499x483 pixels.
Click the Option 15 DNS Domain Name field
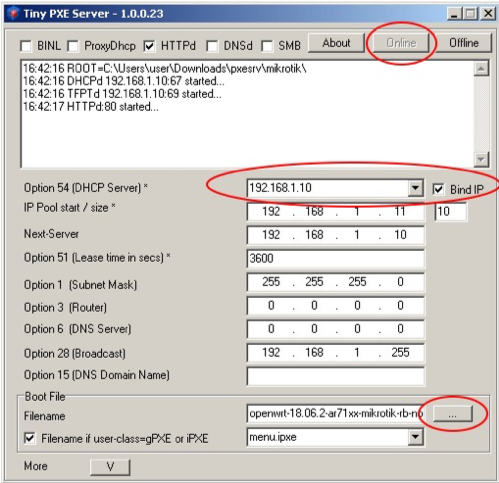pyautogui.click(x=336, y=376)
